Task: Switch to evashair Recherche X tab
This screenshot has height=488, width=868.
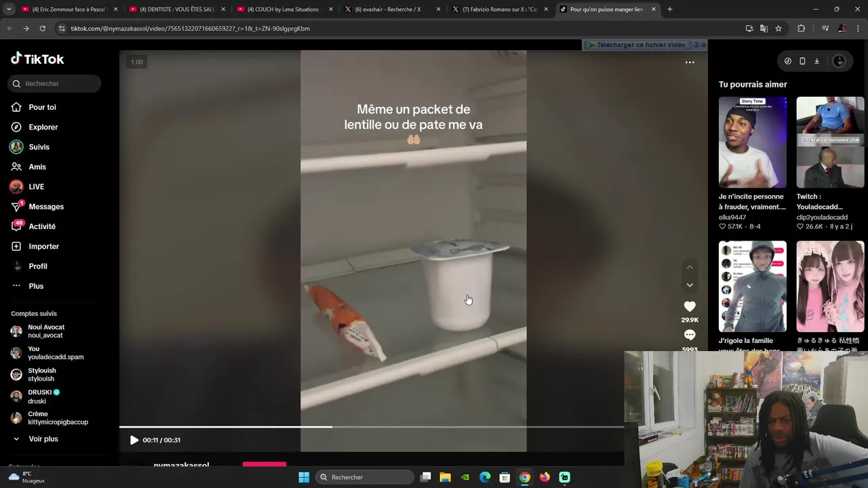Action: [x=392, y=9]
